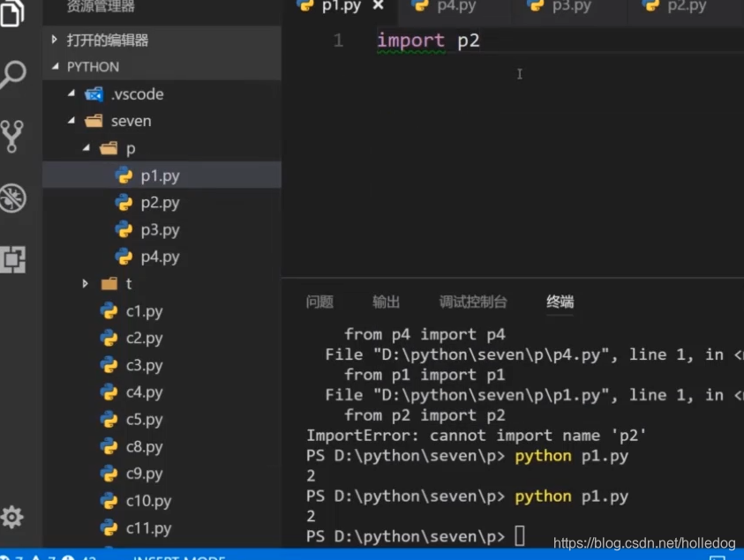Image resolution: width=744 pixels, height=560 pixels.
Task: Close the p1.py editor tab
Action: coord(378,5)
